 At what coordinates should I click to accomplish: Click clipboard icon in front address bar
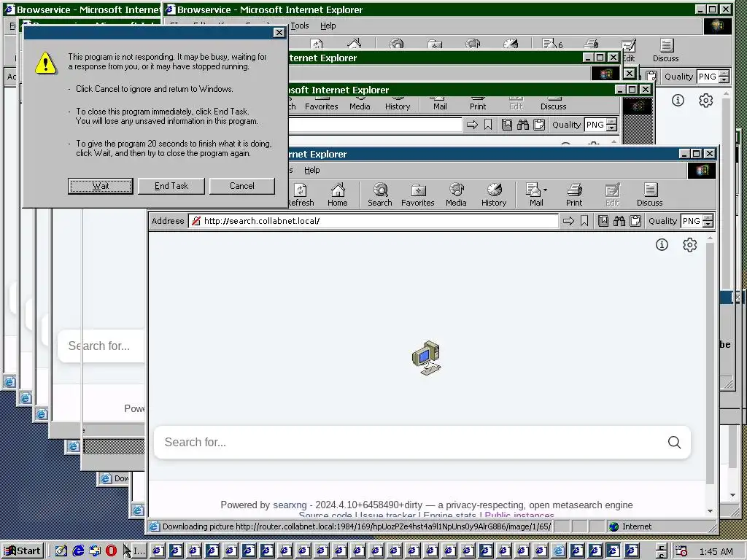pos(635,221)
